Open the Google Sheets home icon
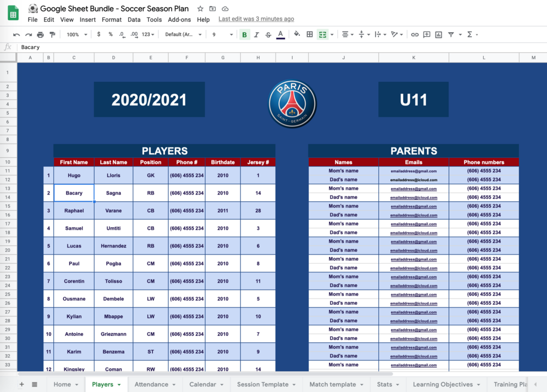 (13, 14)
